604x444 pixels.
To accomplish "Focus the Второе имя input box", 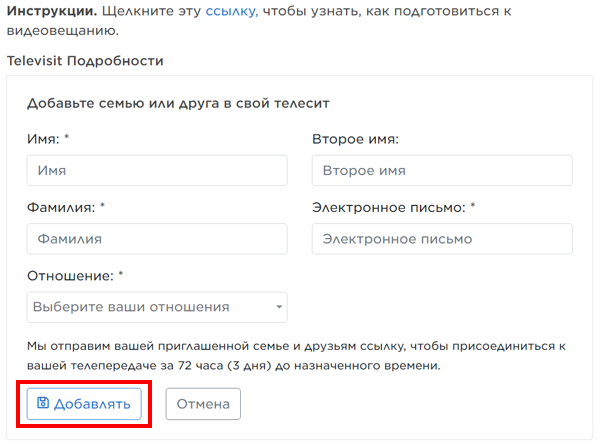I will (442, 171).
